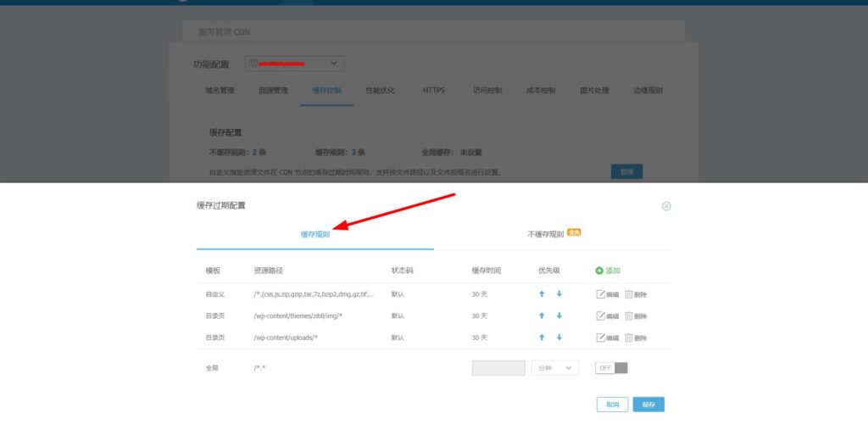This screenshot has width=868, height=430.
Task: Open the 分钟 time unit dropdown
Action: (555, 368)
